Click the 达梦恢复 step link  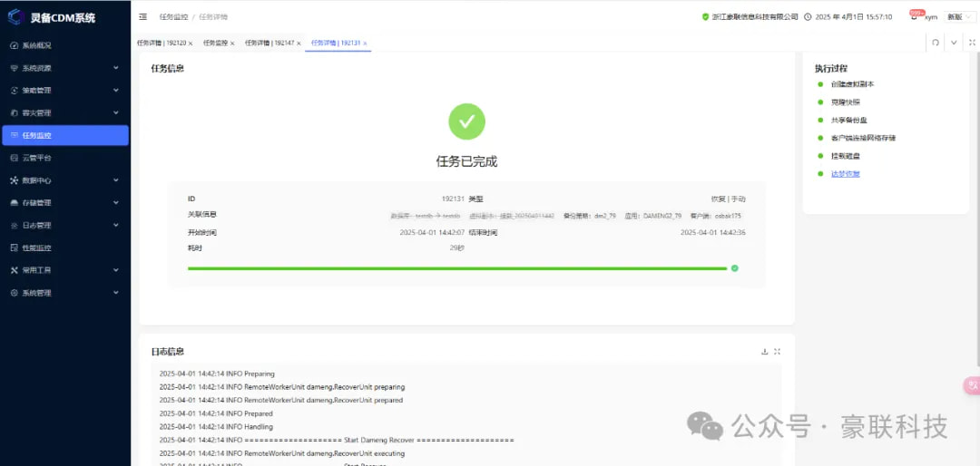[x=845, y=173]
